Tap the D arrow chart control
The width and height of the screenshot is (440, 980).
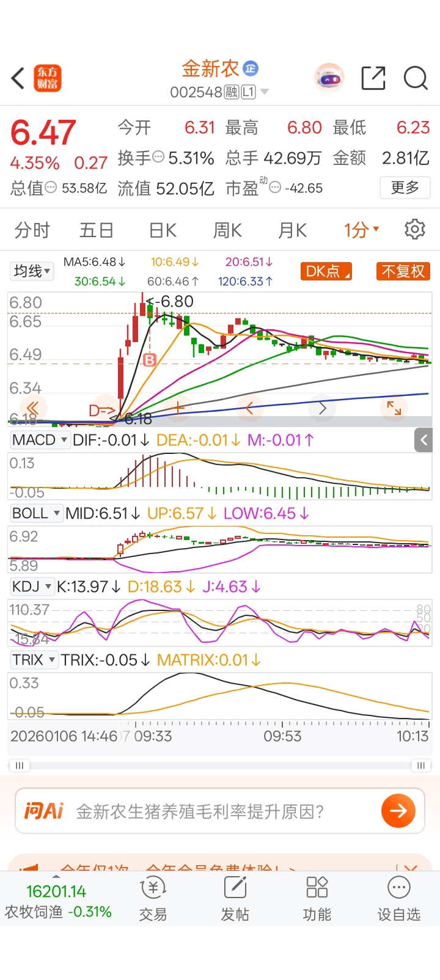(x=102, y=410)
